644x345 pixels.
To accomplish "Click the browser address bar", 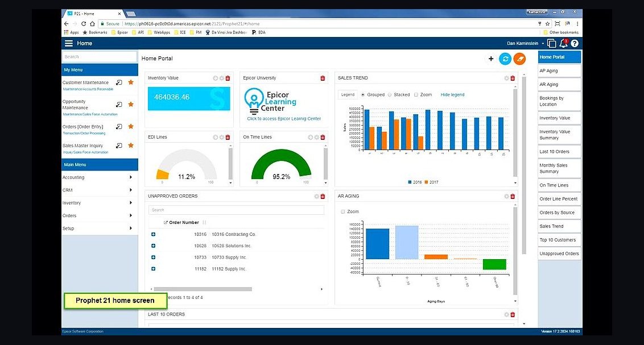I will (x=316, y=24).
